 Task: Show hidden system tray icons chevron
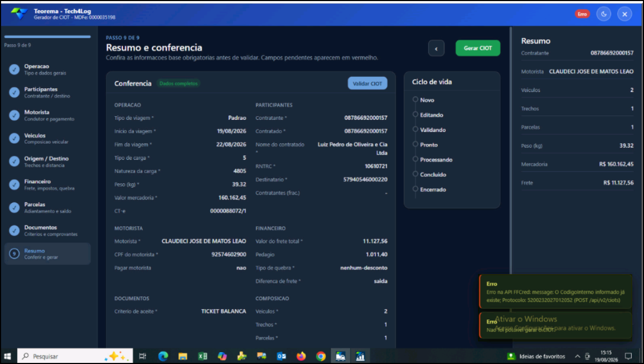577,356
